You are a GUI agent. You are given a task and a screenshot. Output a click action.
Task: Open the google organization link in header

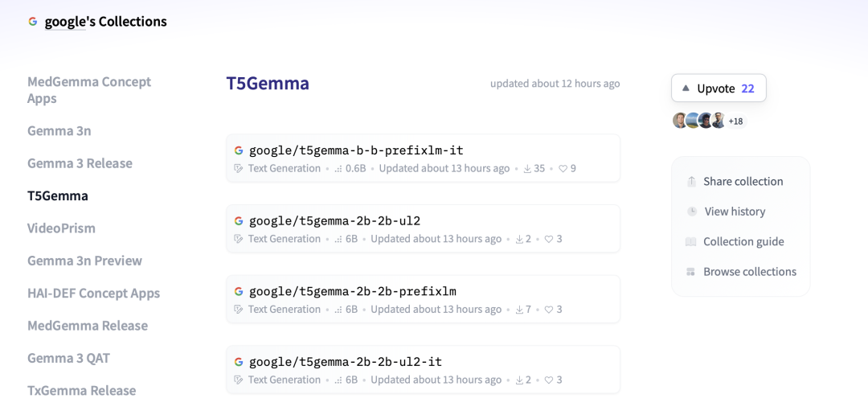click(65, 22)
